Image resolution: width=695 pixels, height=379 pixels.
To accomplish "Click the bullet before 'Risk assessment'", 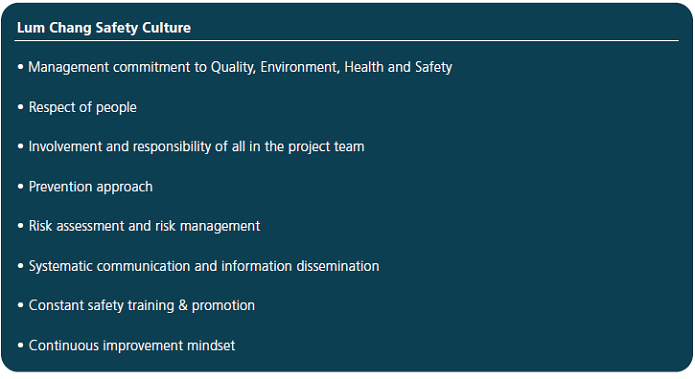I will [x=20, y=226].
